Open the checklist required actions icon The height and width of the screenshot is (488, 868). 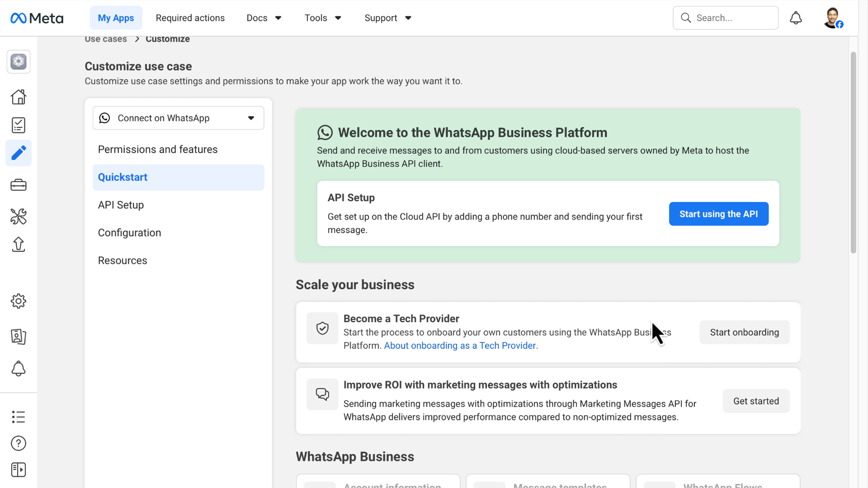[x=19, y=125]
